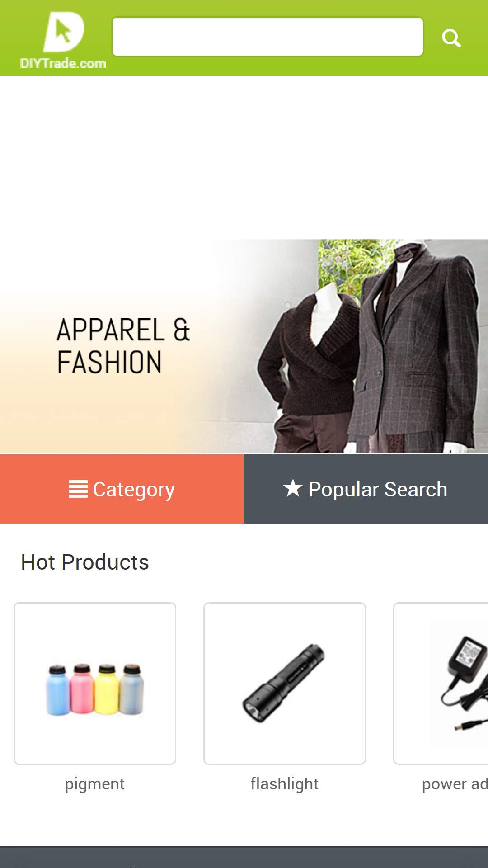Screen dimensions: 488x868
Task: Click the star icon beside Popular Search
Action: pos(293,488)
